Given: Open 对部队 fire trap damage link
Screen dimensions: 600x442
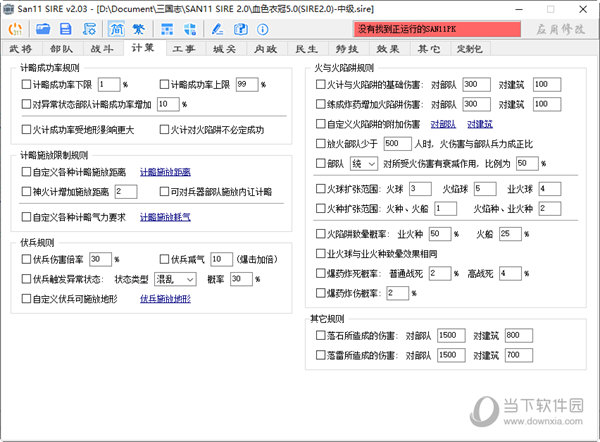Looking at the screenshot, I should (443, 124).
